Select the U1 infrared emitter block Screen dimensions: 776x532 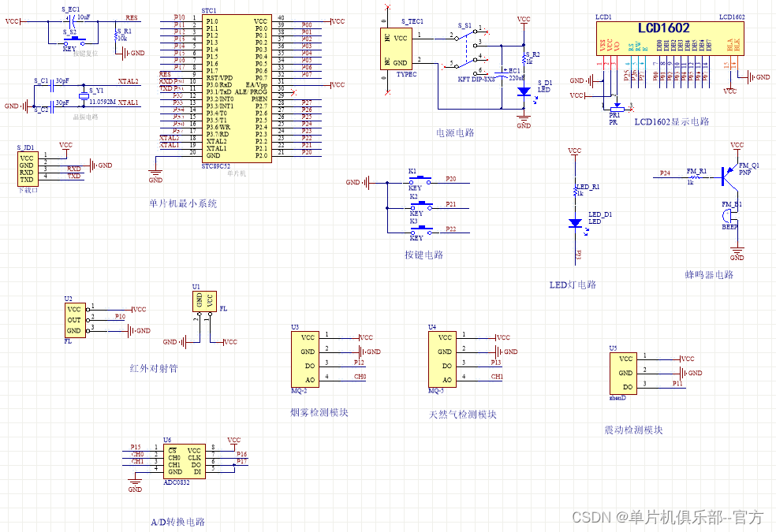[204, 301]
